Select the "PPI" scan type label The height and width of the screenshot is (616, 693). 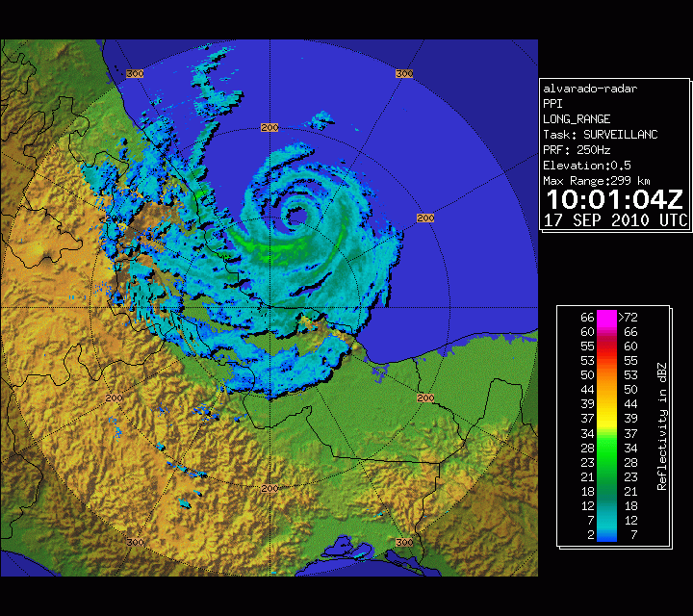click(x=552, y=104)
